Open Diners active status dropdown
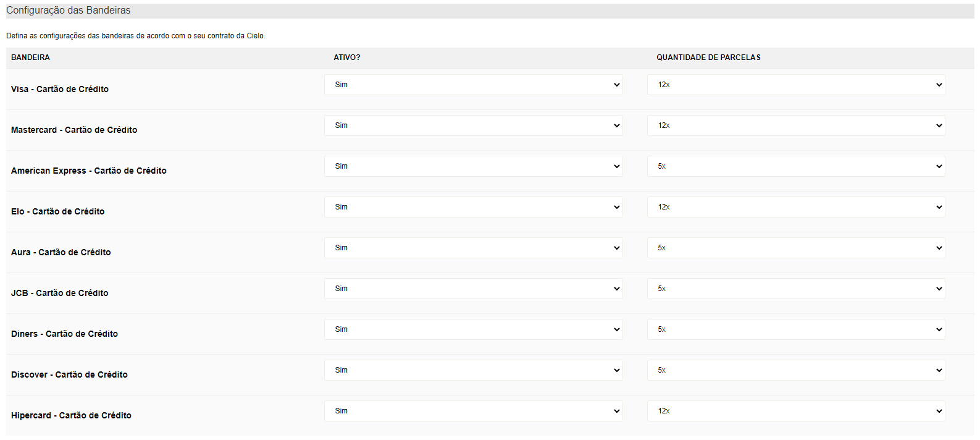980x440 pixels. [x=473, y=329]
